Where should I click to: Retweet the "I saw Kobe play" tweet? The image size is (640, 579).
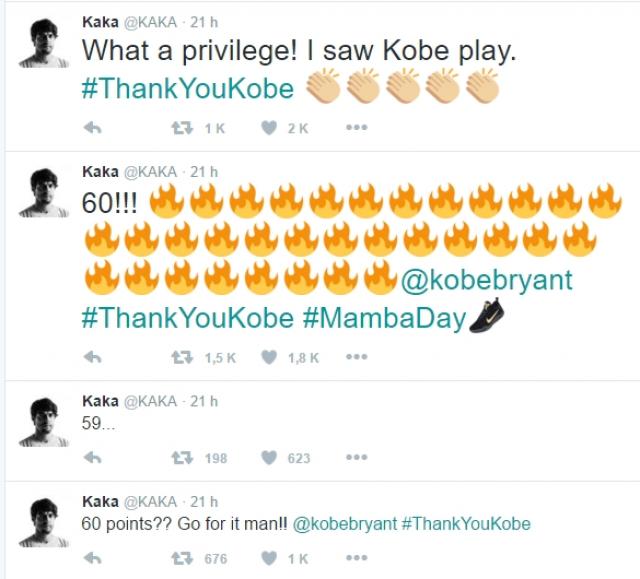tap(183, 128)
